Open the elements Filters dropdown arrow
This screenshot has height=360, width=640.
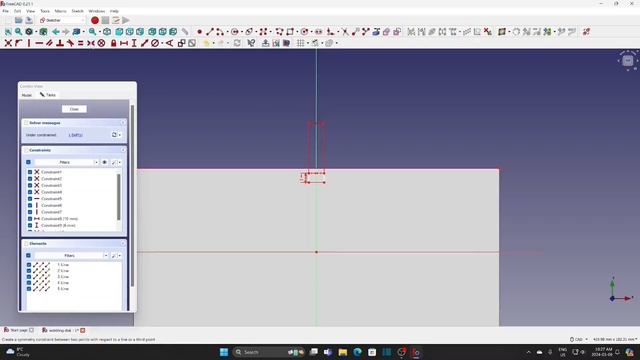106,256
